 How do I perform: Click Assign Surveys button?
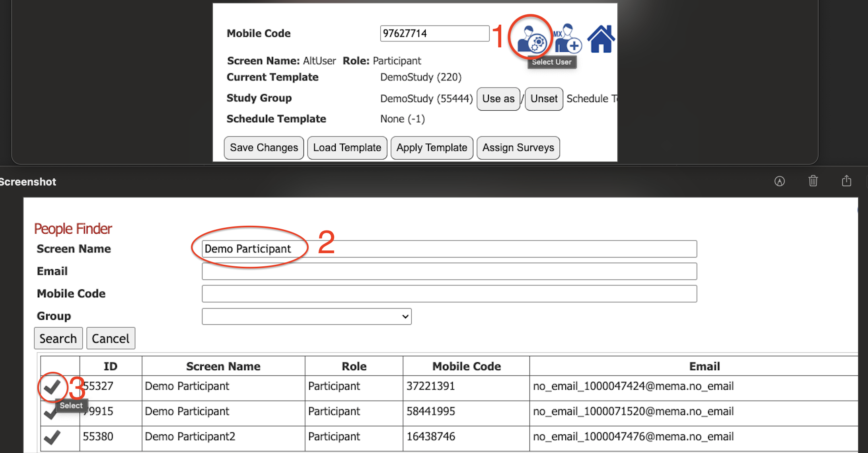pyautogui.click(x=518, y=148)
